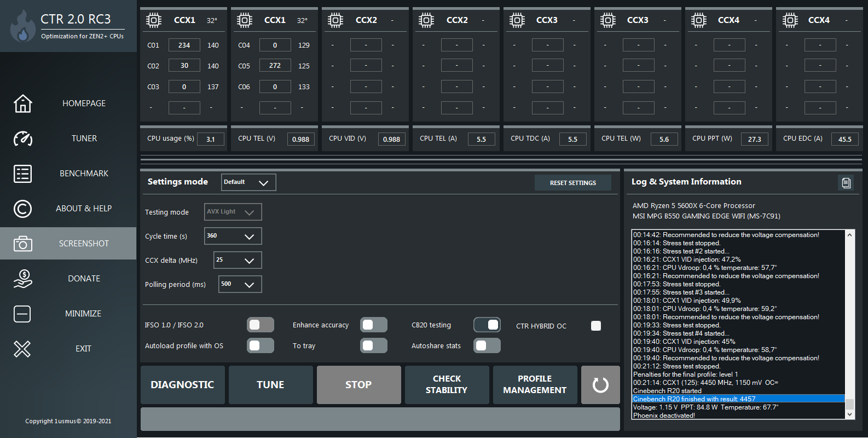Click the C04 value field
The height and width of the screenshot is (438, 868).
click(275, 45)
